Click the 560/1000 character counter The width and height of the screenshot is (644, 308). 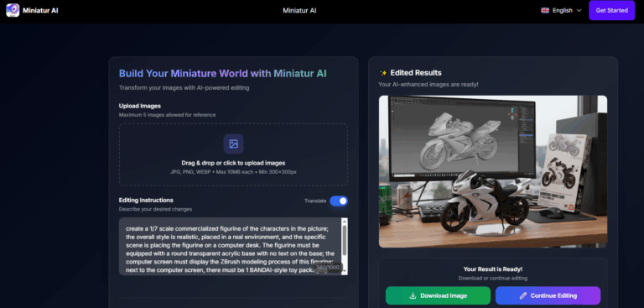point(328,267)
